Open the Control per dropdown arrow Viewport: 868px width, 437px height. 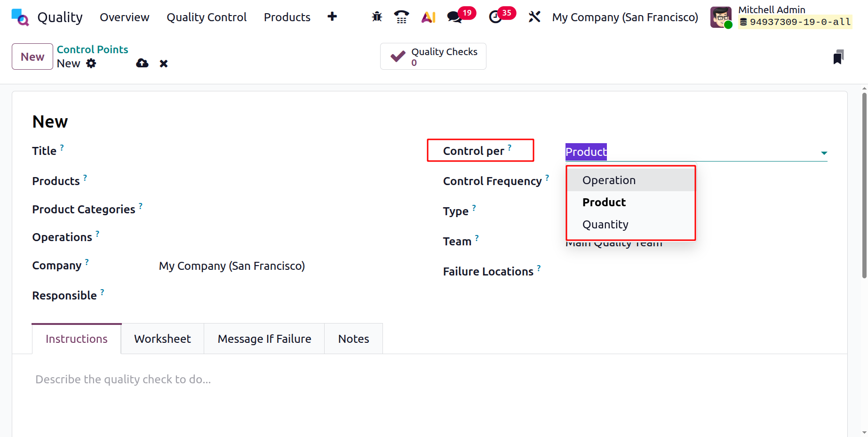824,153
